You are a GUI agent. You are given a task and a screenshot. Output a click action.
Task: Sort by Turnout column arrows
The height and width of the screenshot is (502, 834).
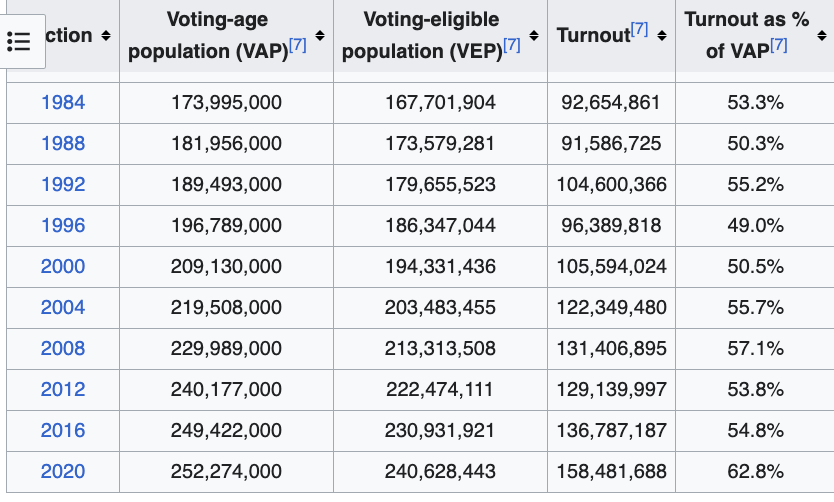click(662, 36)
